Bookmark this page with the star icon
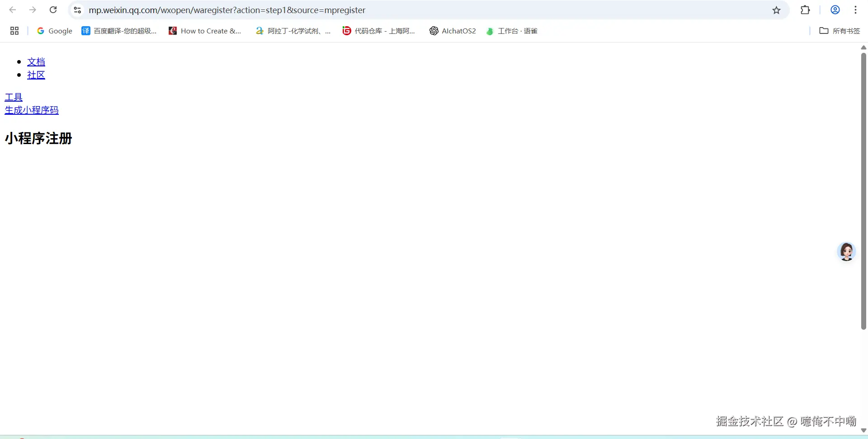 tap(776, 10)
